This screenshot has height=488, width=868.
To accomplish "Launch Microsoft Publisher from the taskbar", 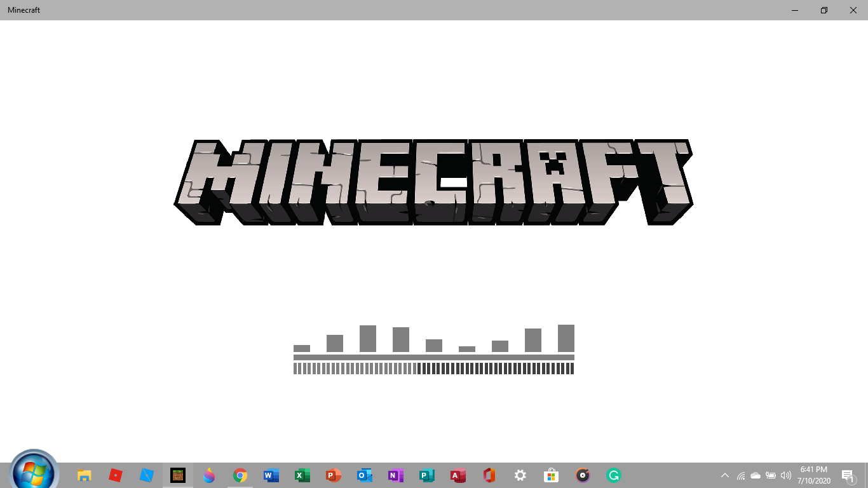I will pyautogui.click(x=427, y=475).
